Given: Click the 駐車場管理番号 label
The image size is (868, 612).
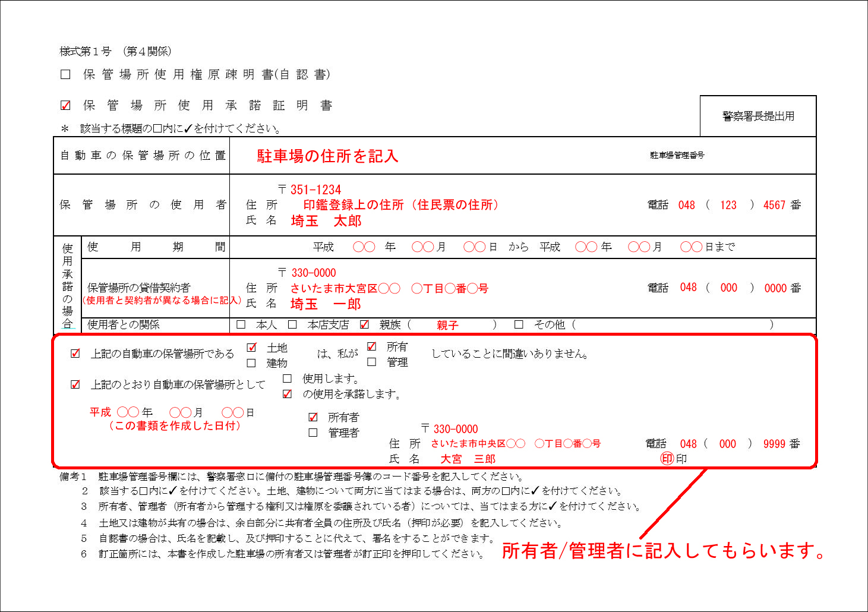Looking at the screenshot, I should point(677,155).
